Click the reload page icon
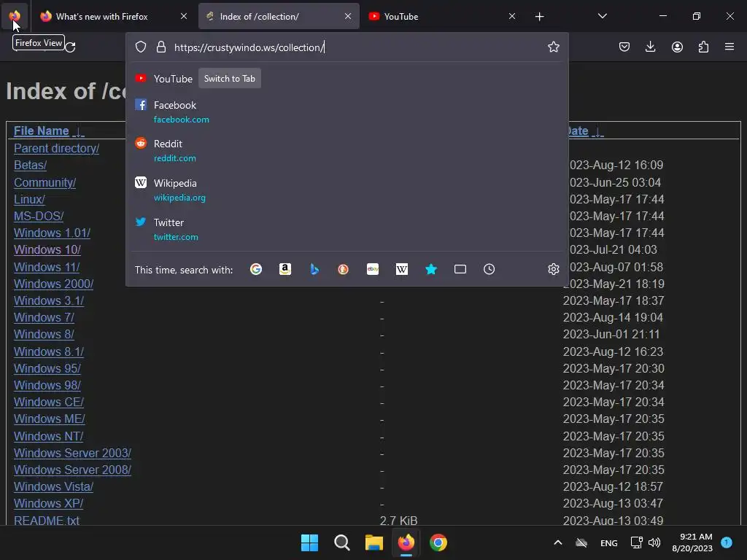Screen dimensions: 747x560 [70, 47]
